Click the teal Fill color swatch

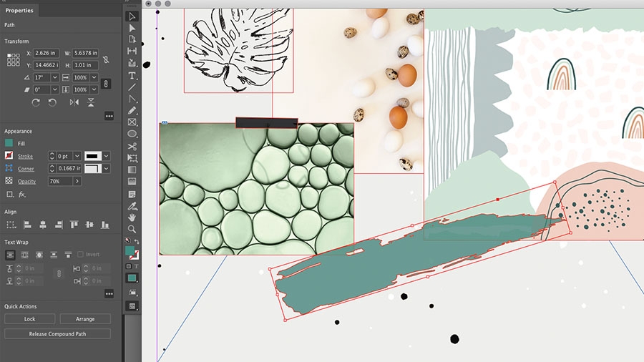tap(9, 143)
